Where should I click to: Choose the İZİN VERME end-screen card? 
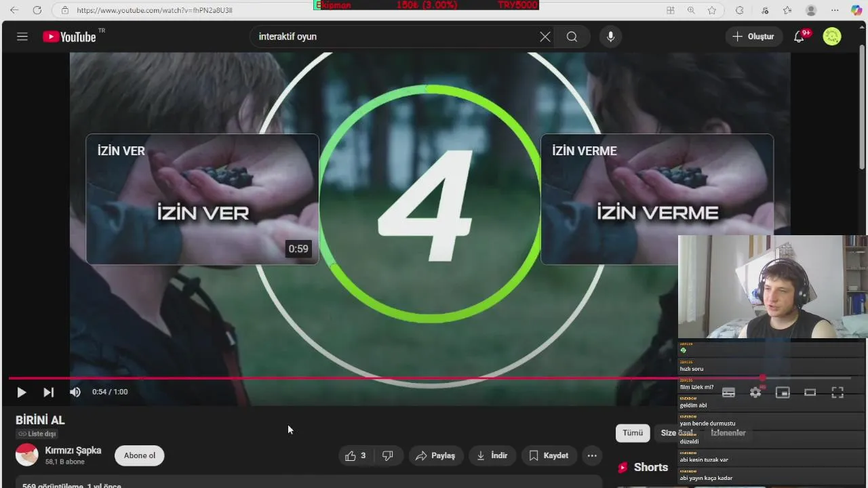click(x=657, y=199)
